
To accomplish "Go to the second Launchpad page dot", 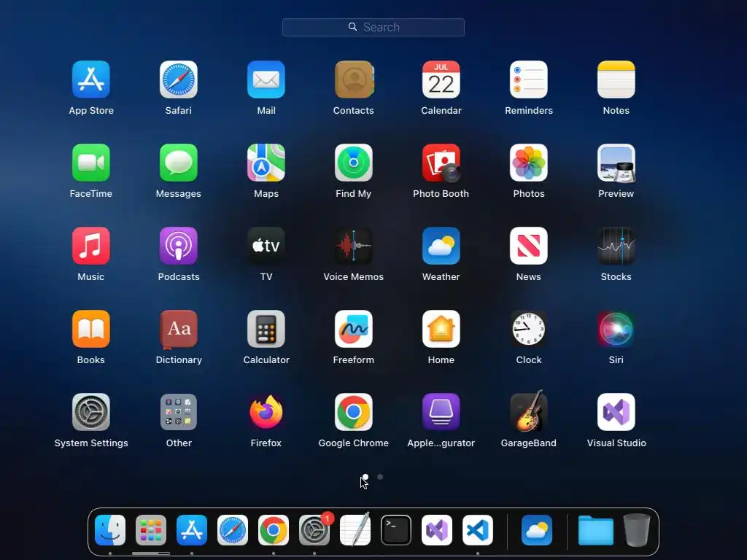I will pyautogui.click(x=380, y=477).
